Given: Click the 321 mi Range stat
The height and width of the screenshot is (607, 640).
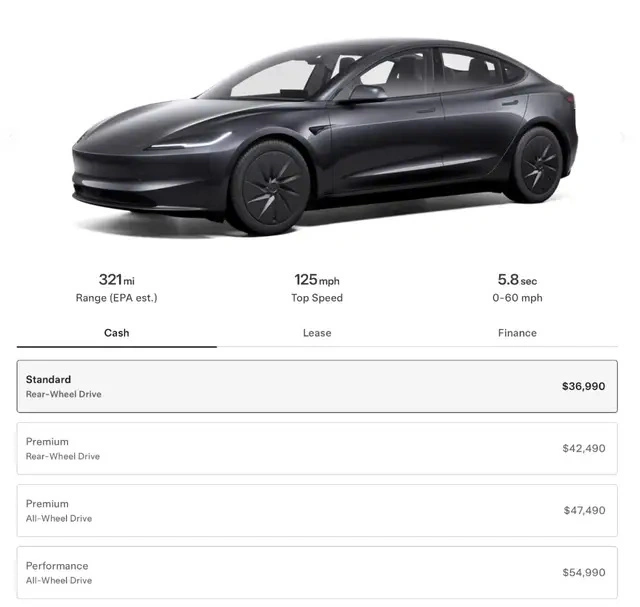Looking at the screenshot, I should coord(116,288).
